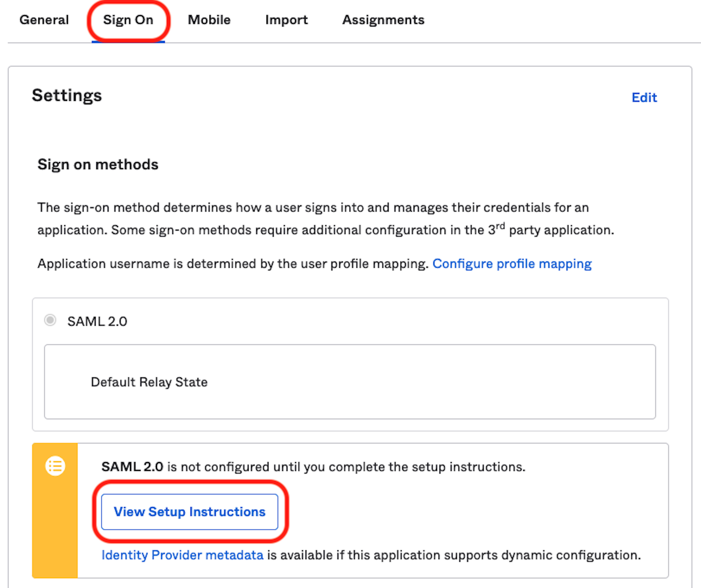Viewport: 701px width, 588px height.
Task: Switch to the Assignments tab
Action: coord(383,20)
